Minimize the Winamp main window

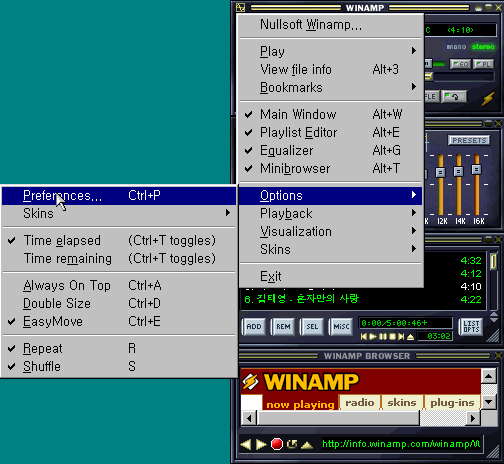click(x=479, y=8)
